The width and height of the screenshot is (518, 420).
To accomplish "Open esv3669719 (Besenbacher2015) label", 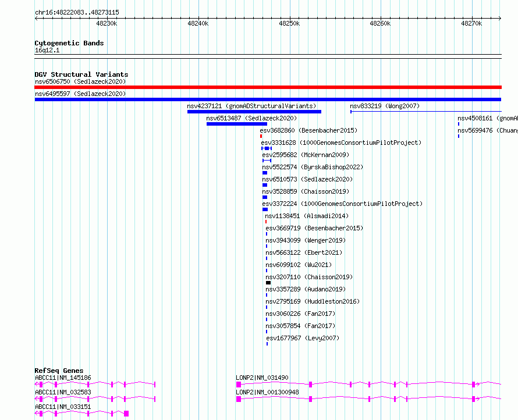I will tap(314, 228).
